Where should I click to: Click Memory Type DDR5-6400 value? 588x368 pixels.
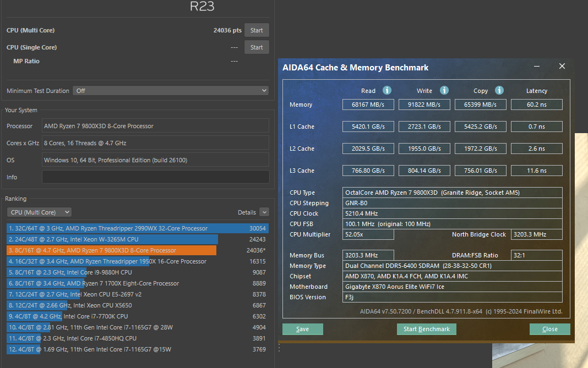point(452,266)
